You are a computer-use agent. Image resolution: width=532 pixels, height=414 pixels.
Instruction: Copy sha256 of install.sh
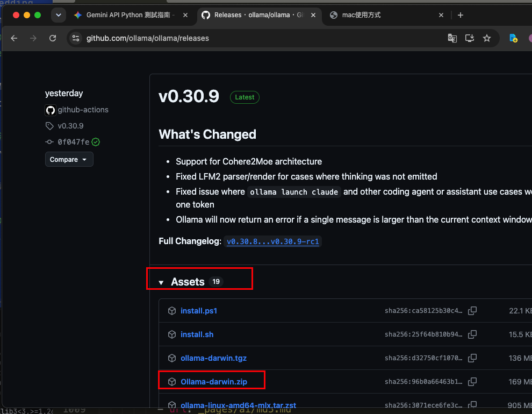coord(472,334)
